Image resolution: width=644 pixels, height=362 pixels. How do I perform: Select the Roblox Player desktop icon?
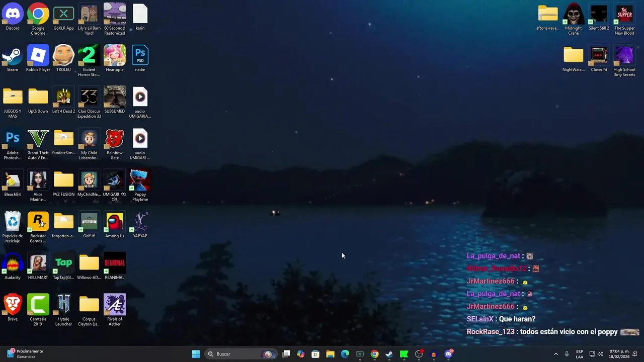click(38, 58)
